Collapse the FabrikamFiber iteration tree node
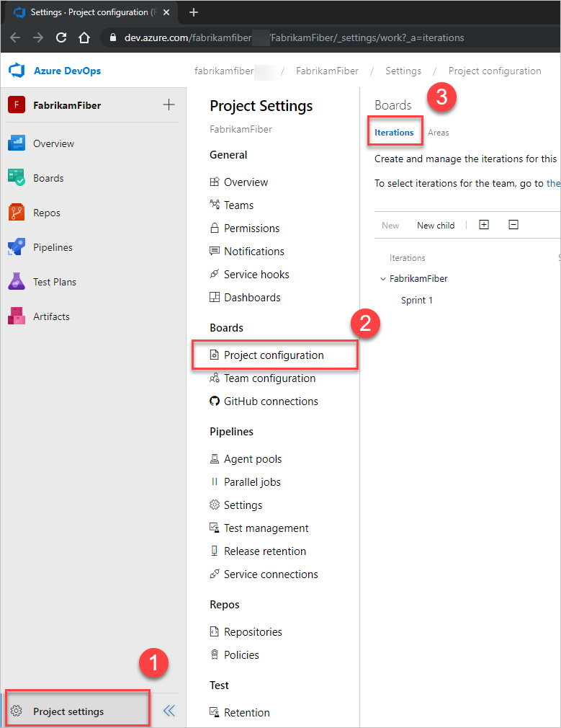This screenshot has width=561, height=728. coord(382,278)
